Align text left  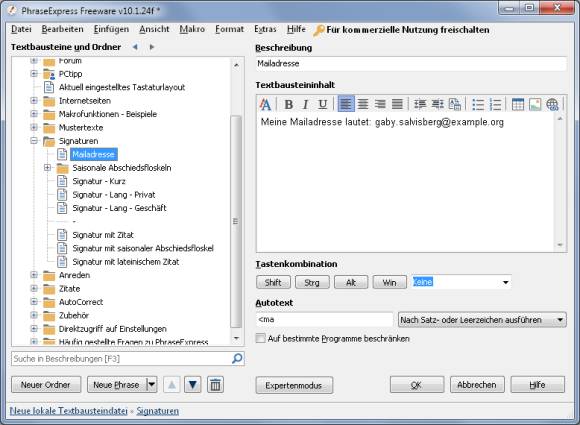[x=346, y=104]
